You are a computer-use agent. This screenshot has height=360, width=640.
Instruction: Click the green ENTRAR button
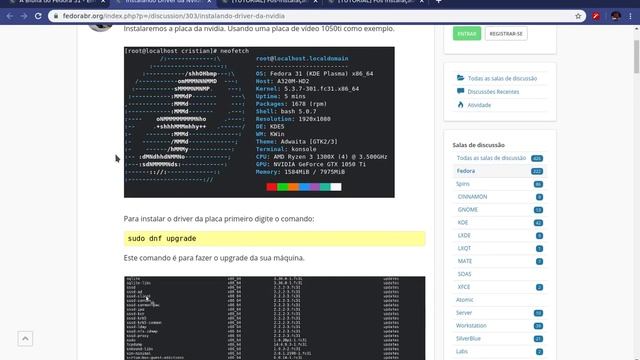pos(467,34)
